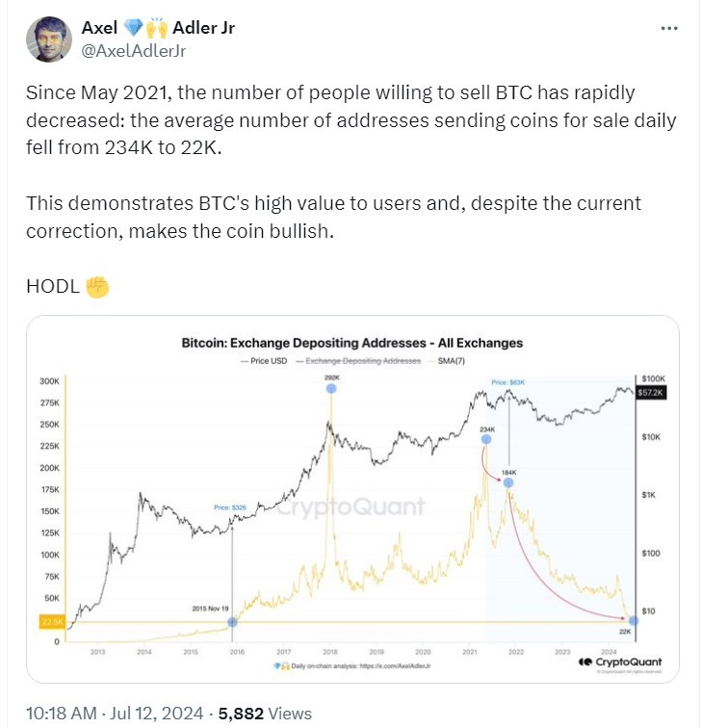Click the chart title Bitcoin: Exchange Depositing Addresses
Screen dimensions: 701x728
(351, 342)
